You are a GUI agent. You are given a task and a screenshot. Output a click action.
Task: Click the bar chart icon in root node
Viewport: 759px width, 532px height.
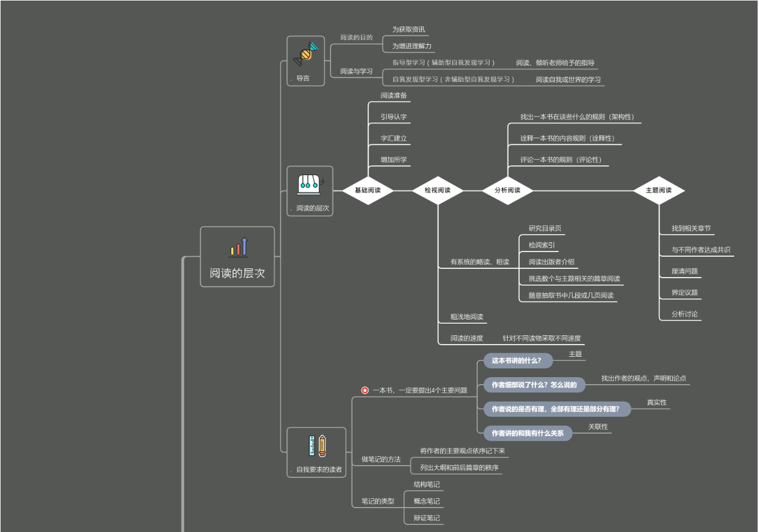click(x=237, y=247)
